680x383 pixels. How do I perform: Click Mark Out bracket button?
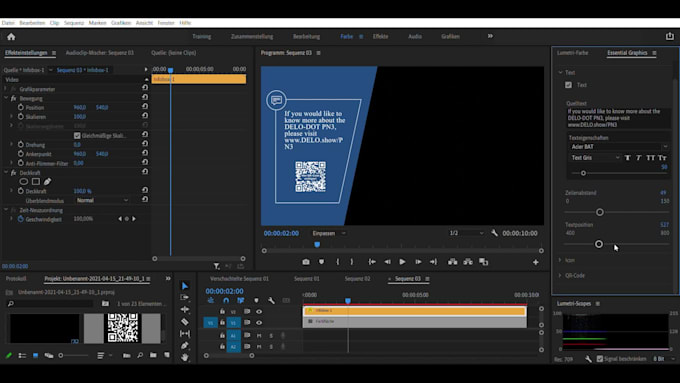(x=352, y=262)
